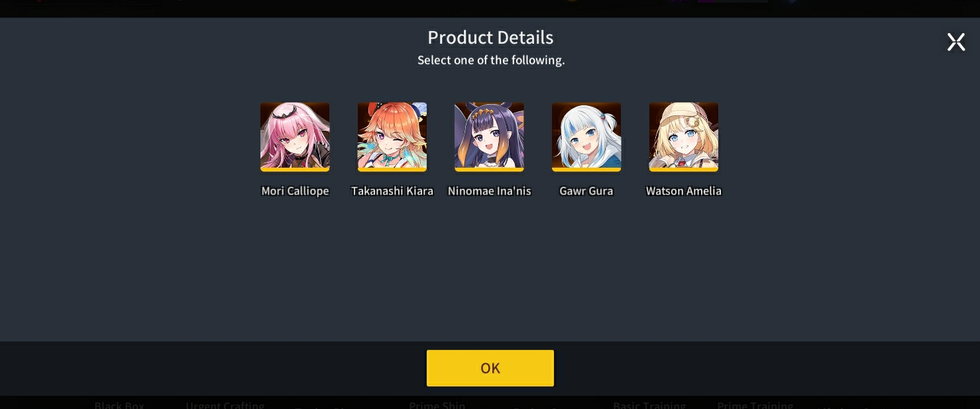Open the dimmed Black Box item
This screenshot has height=409, width=980.
click(119, 404)
